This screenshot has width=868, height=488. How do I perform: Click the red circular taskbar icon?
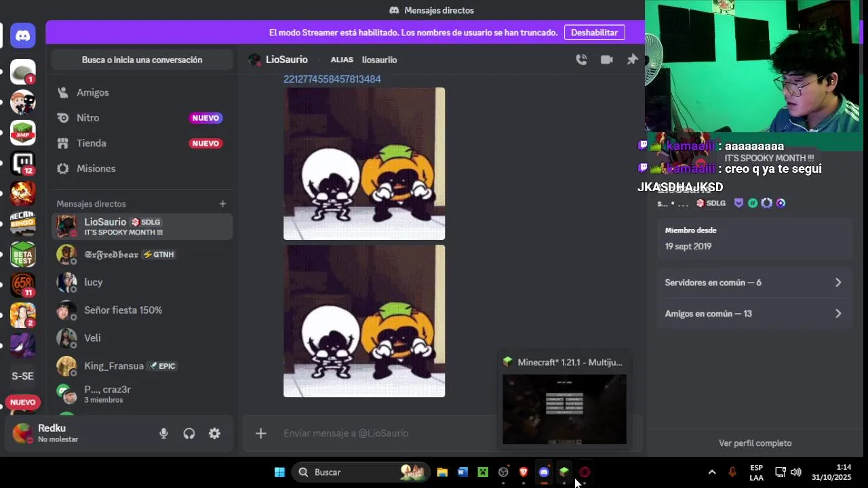tap(585, 472)
